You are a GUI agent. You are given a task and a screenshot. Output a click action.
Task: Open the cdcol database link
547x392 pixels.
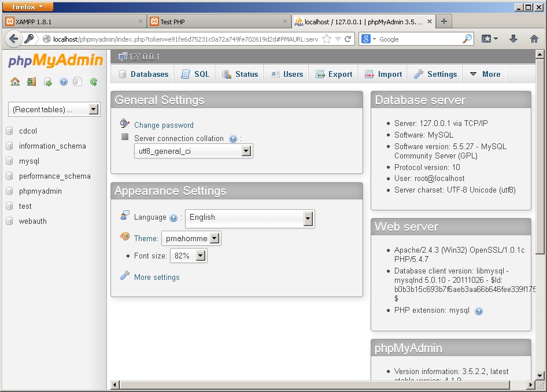click(x=28, y=131)
